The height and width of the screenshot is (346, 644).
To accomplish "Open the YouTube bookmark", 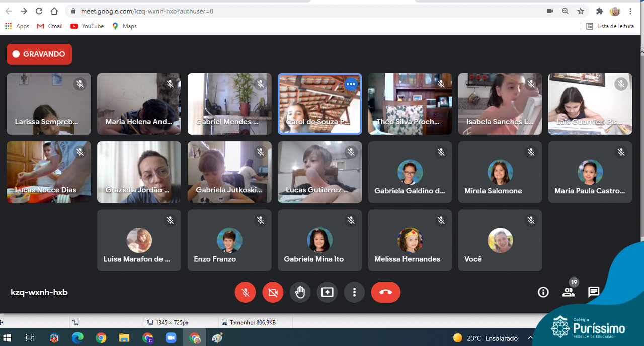I will point(87,26).
